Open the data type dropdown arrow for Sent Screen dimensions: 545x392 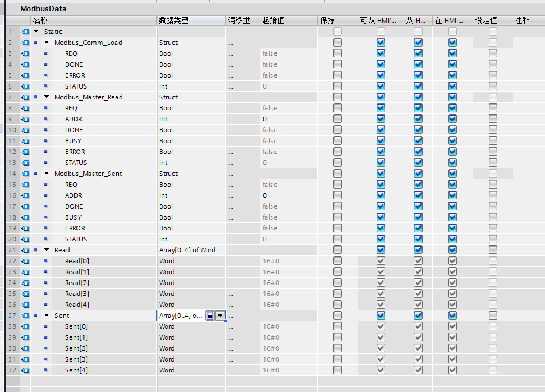tap(220, 316)
